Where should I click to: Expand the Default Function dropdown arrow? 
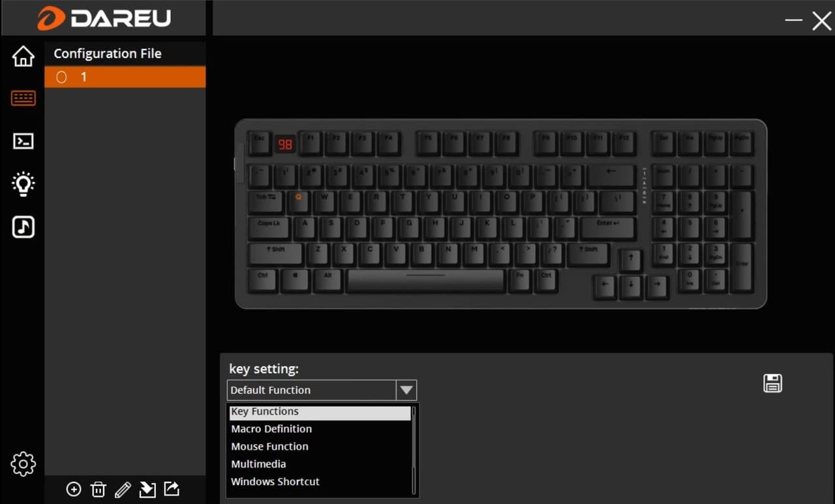(x=406, y=390)
